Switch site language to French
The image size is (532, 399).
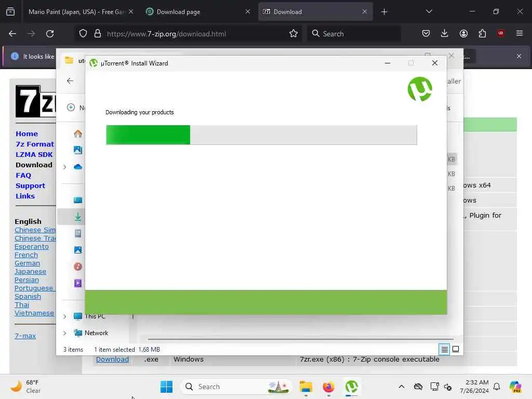[26, 255]
